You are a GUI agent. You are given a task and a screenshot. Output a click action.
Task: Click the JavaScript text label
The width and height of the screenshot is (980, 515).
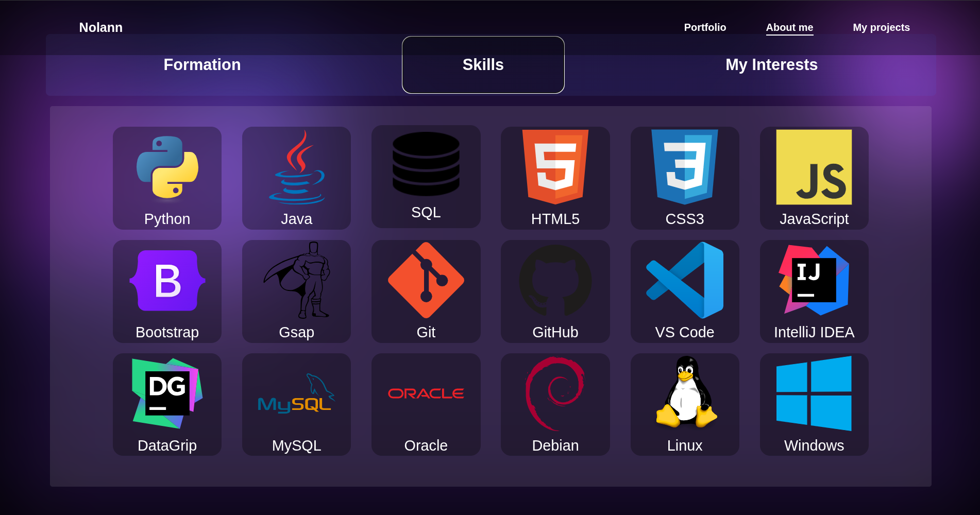pyautogui.click(x=814, y=219)
